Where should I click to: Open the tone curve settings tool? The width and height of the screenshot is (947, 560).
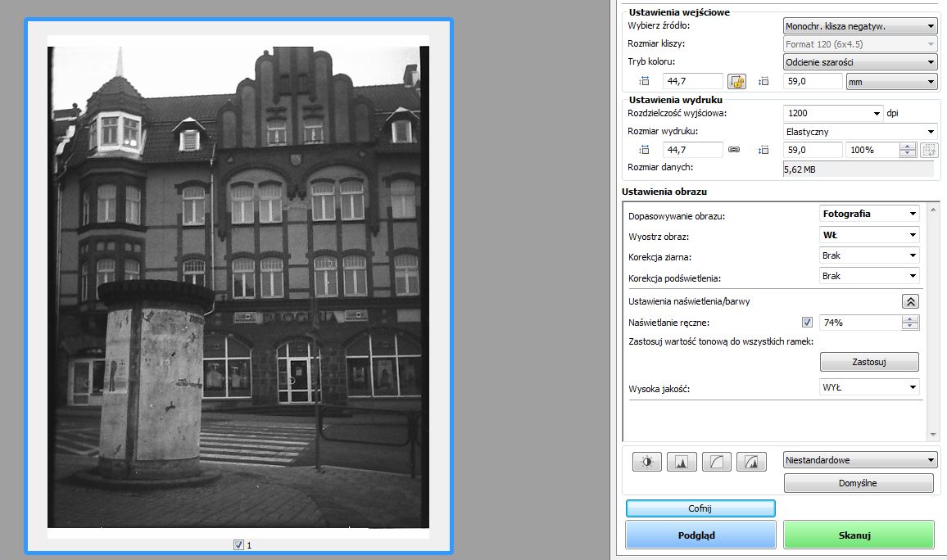point(716,463)
